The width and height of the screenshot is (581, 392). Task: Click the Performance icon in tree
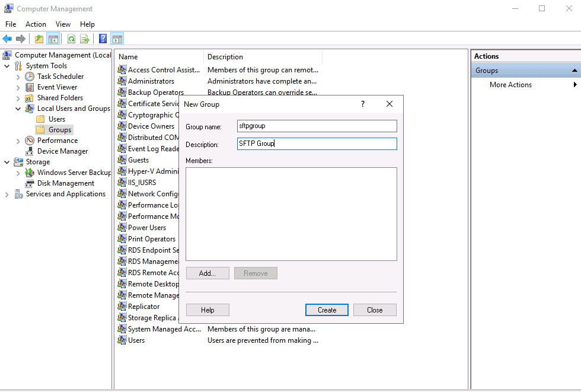30,141
